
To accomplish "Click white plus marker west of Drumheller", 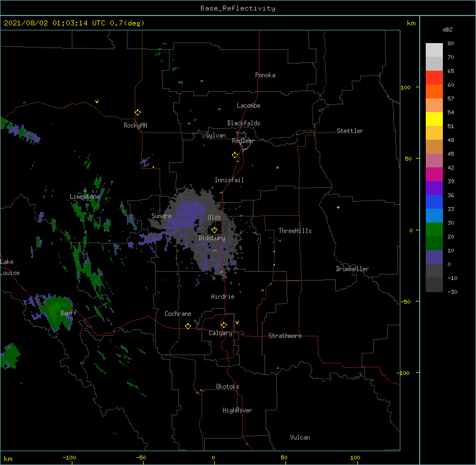I will pos(338,207).
